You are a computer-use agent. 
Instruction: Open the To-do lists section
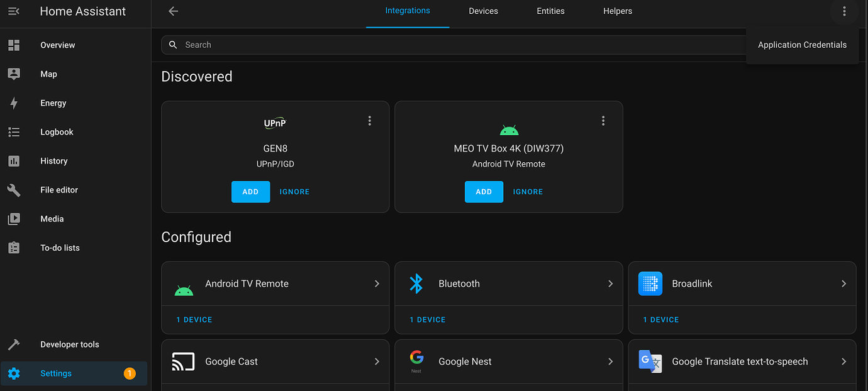pyautogui.click(x=59, y=247)
